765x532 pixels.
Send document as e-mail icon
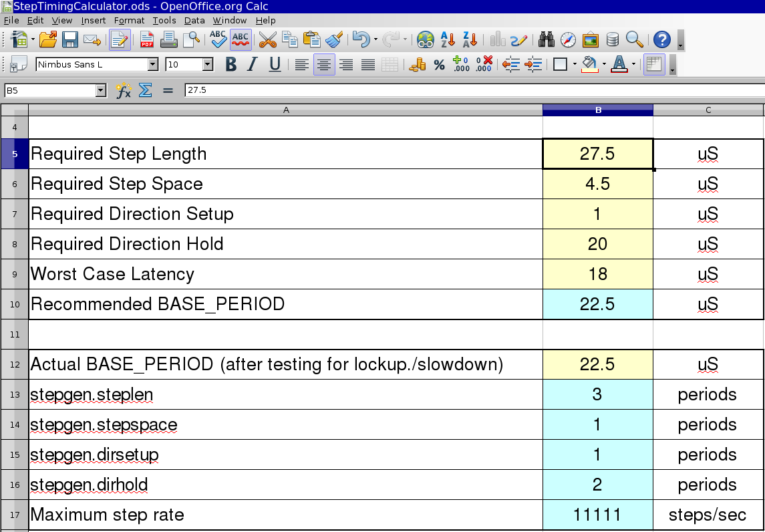coord(92,39)
